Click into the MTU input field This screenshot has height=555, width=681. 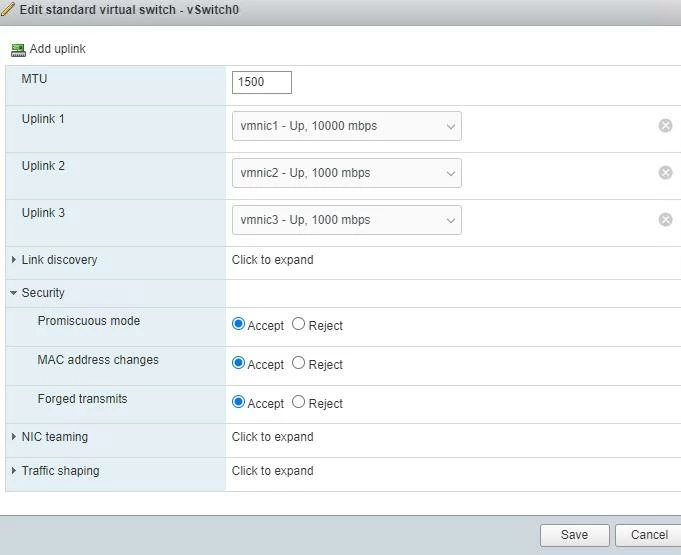(262, 82)
